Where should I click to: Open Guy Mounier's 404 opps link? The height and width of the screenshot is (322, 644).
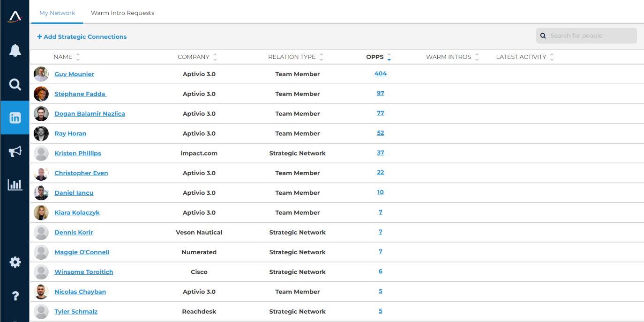381,73
